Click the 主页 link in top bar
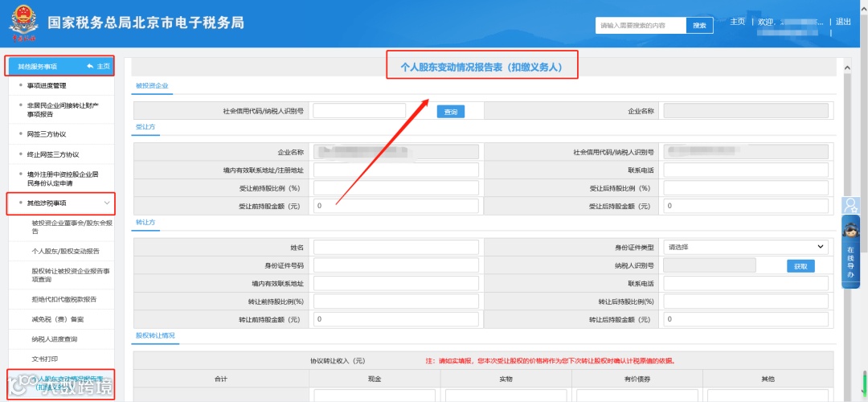The height and width of the screenshot is (402, 868). [737, 23]
